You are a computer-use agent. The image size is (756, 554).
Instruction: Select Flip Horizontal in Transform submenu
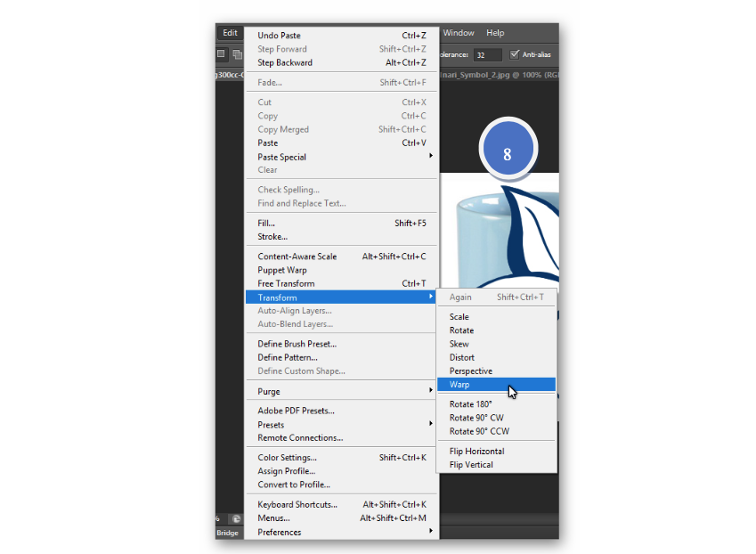(476, 452)
